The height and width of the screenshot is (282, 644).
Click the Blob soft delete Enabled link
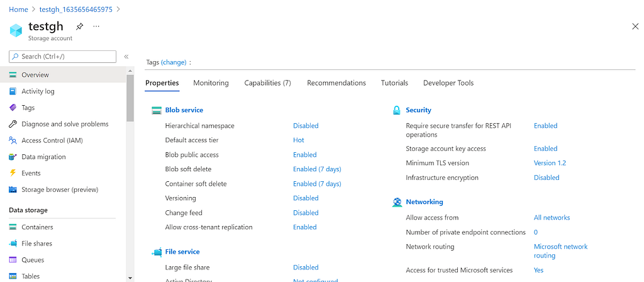(x=317, y=169)
